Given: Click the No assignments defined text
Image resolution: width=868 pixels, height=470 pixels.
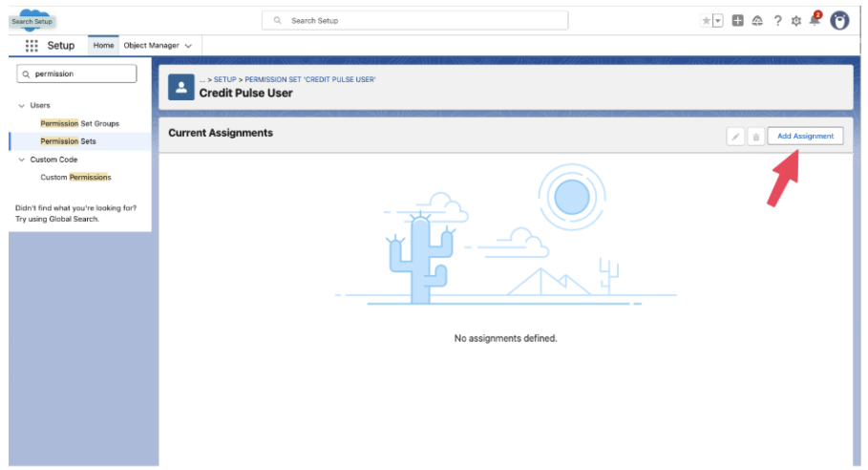Looking at the screenshot, I should (x=505, y=338).
